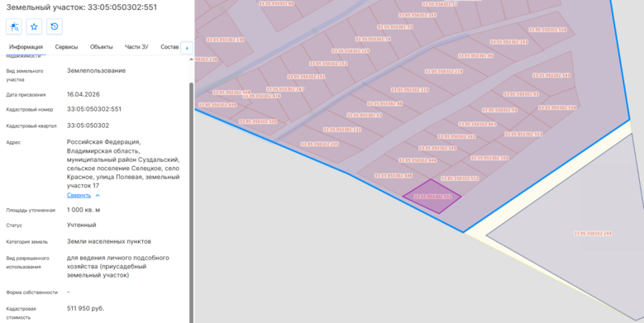The width and height of the screenshot is (644, 323).
Task: Click parcel label 33:05:050302:476
Action: coord(261,96)
